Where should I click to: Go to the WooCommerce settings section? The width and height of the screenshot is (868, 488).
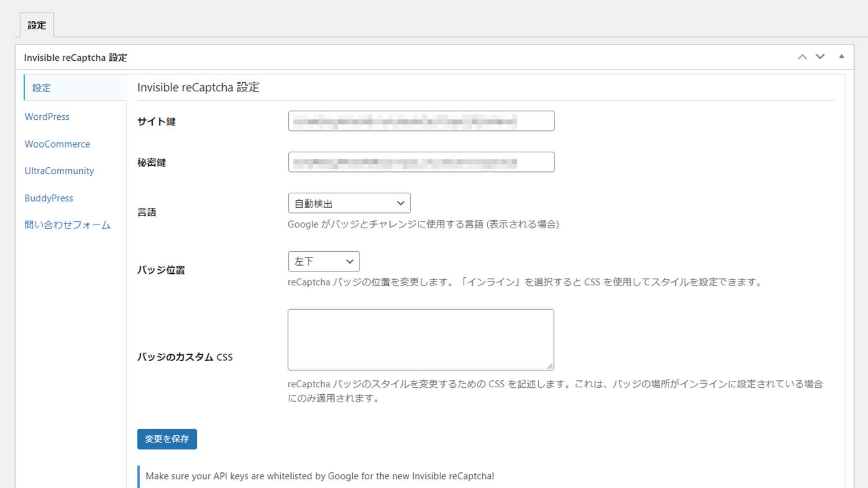click(57, 144)
